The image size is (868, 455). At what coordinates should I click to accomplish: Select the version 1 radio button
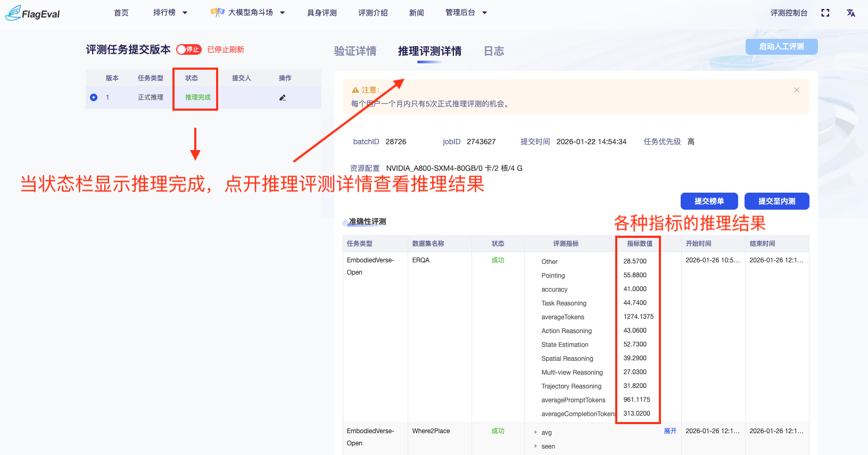coord(94,97)
